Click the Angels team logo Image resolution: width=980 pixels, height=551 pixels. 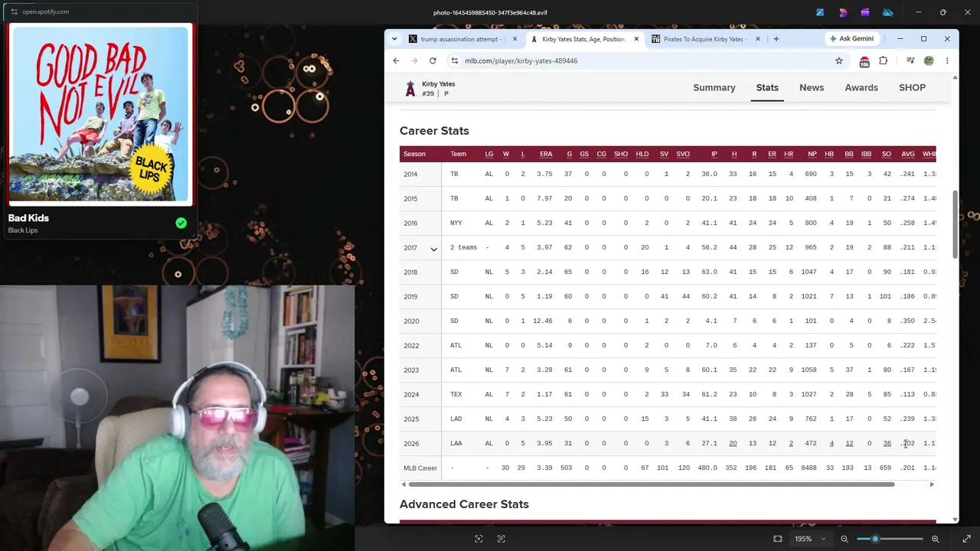pos(410,89)
